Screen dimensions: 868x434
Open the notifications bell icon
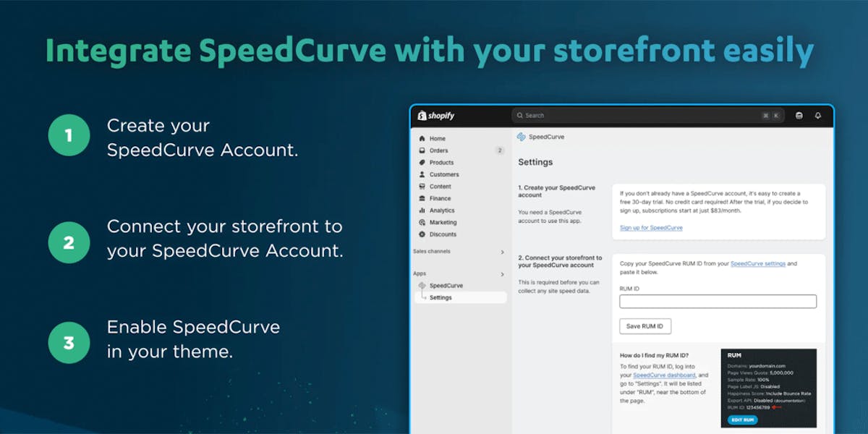(818, 116)
